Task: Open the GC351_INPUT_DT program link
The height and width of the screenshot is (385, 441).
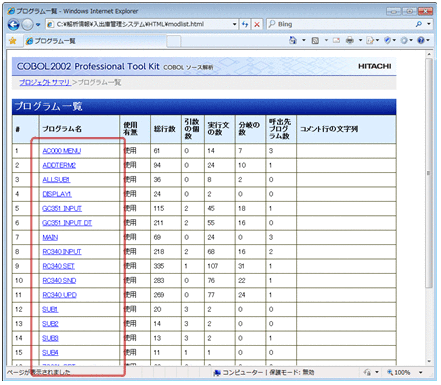Action: tap(67, 223)
